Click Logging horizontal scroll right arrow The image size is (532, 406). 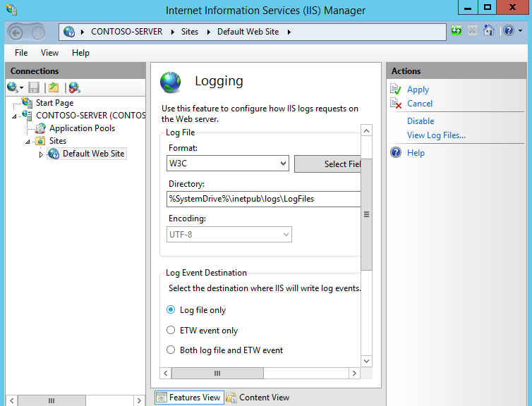[x=355, y=373]
